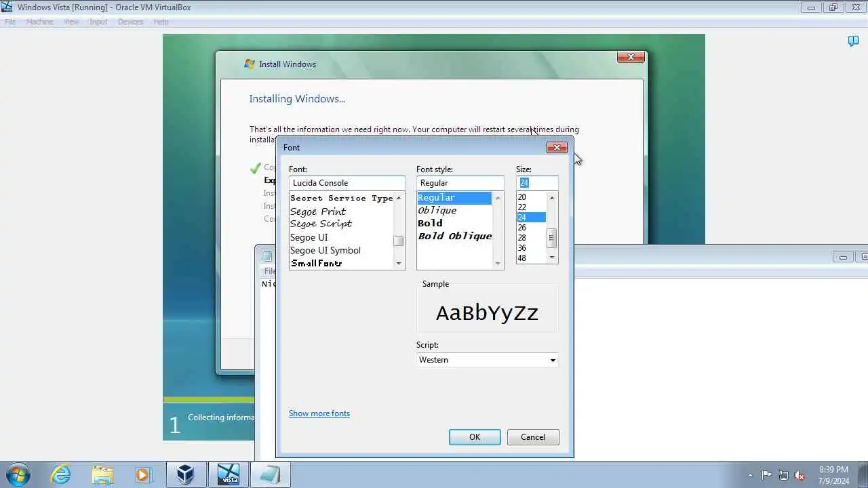
Task: Select the Segoe UI font
Action: (x=341, y=237)
